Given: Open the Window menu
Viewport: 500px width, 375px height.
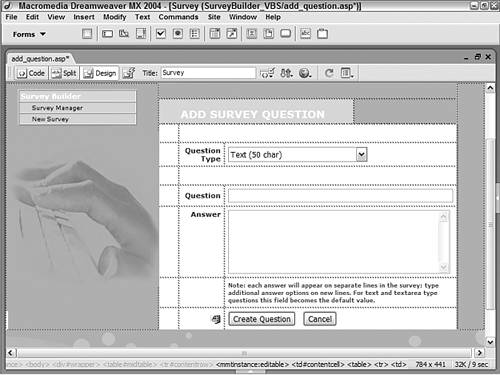Looking at the screenshot, I should 243,17.
